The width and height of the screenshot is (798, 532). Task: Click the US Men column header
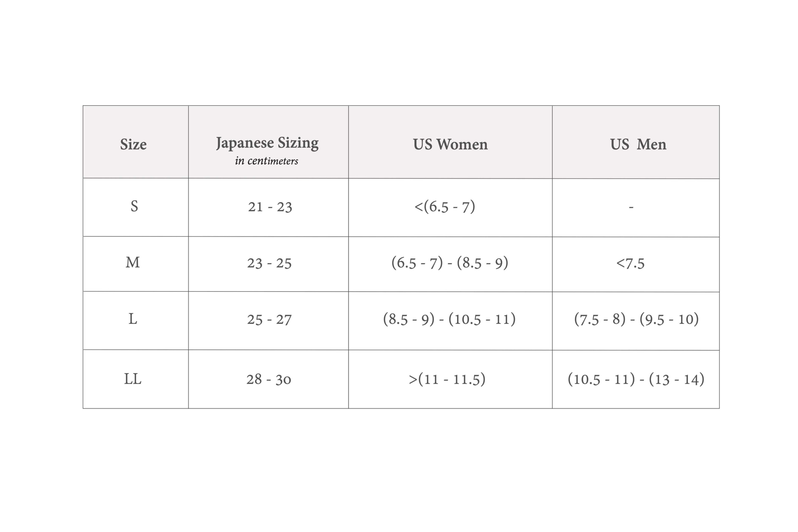coord(638,144)
